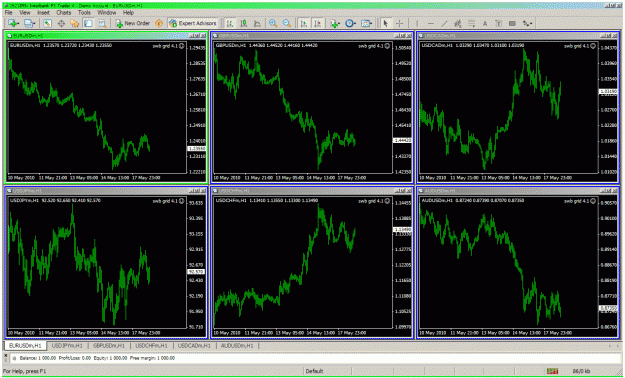The width and height of the screenshot is (625, 378).
Task: Switch to the EURUSDm,H1 chart tab
Action: tap(25, 346)
